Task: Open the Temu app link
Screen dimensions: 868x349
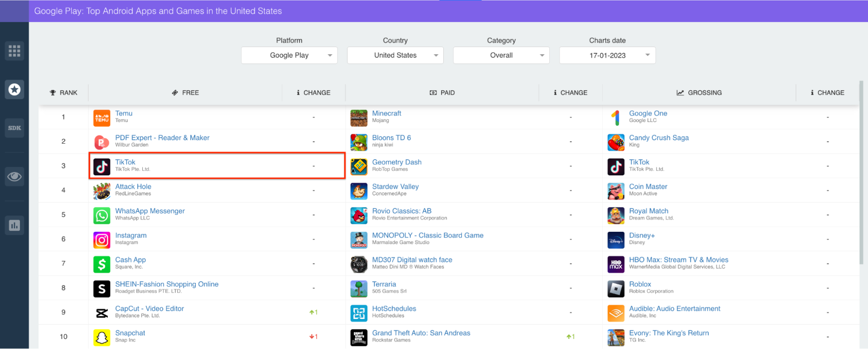Action: pyautogui.click(x=124, y=113)
